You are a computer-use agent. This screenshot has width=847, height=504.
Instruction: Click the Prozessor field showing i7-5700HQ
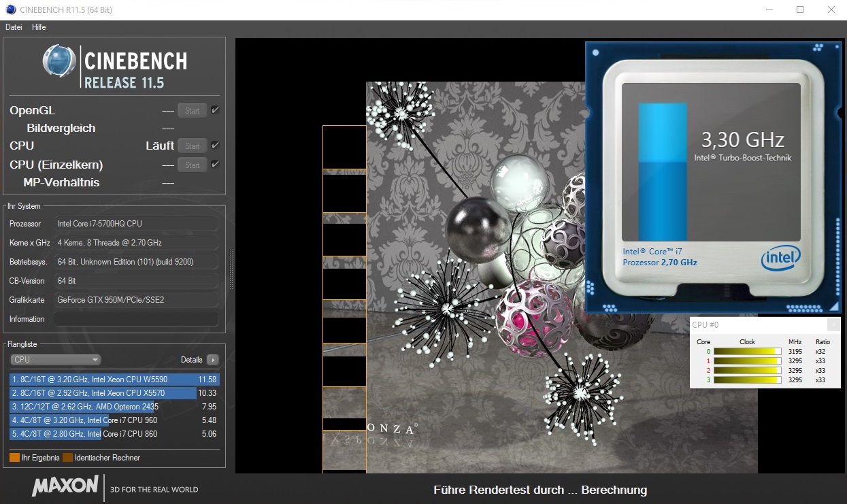click(136, 224)
